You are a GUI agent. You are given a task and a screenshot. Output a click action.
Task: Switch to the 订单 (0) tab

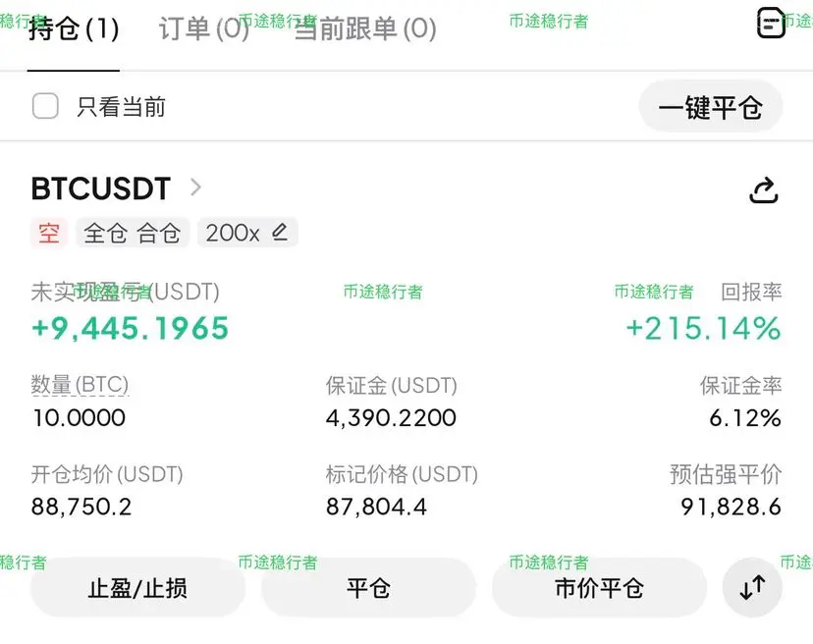tap(204, 28)
